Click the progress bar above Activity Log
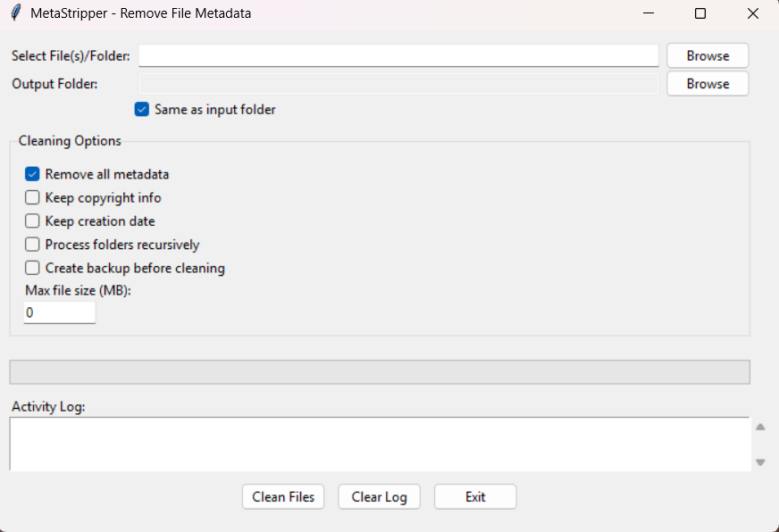779x532 pixels. (380, 372)
